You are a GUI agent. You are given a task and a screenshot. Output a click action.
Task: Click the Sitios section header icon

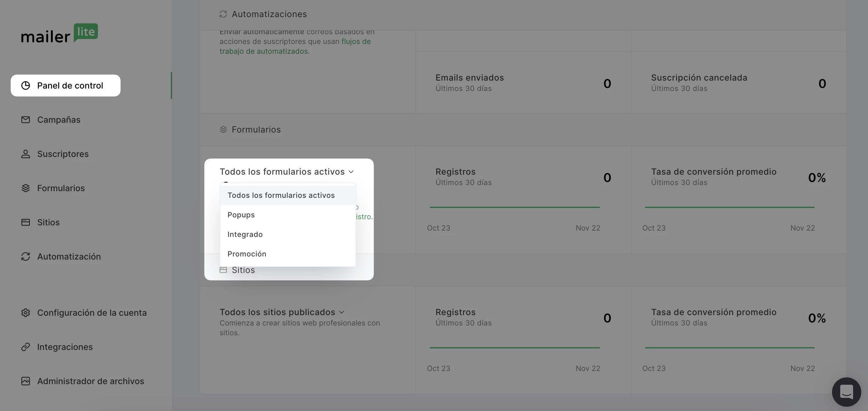pos(223,270)
